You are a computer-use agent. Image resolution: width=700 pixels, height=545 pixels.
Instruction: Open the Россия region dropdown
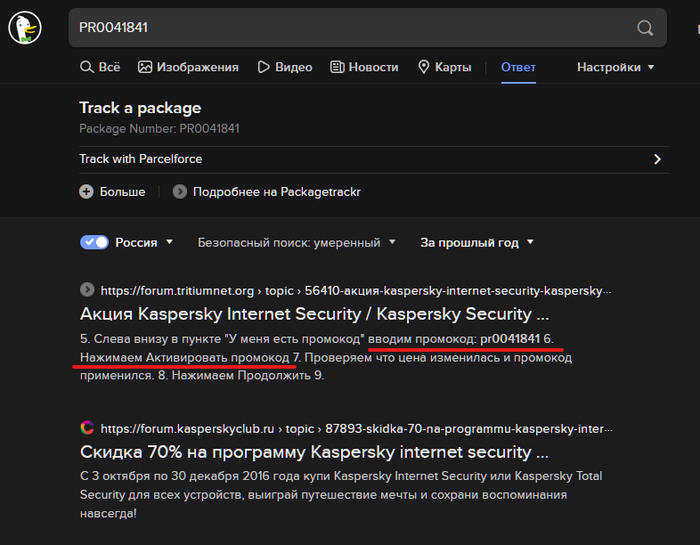[144, 242]
